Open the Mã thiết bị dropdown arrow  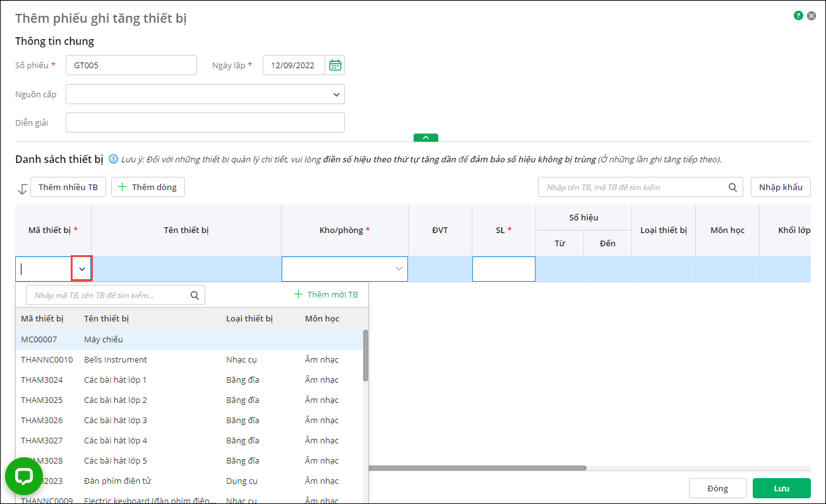(x=82, y=269)
